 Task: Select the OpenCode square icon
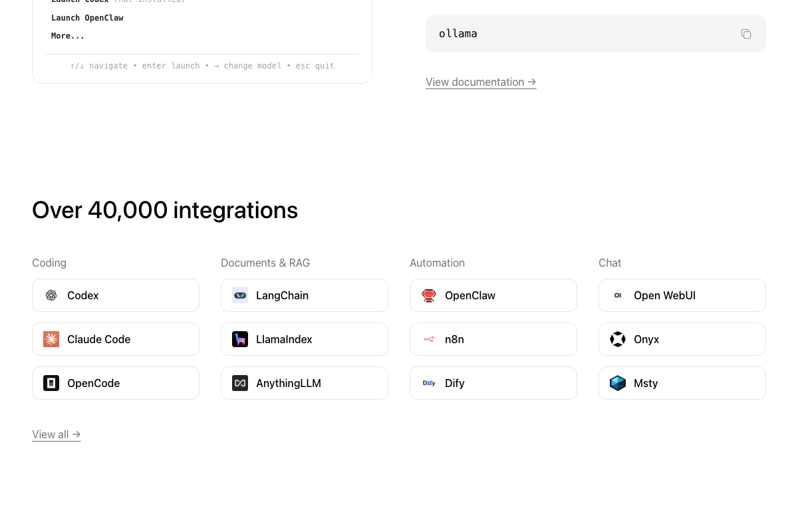coord(51,383)
